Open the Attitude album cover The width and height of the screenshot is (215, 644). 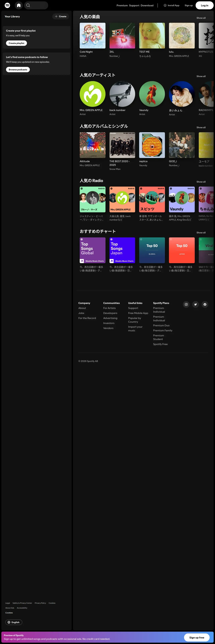coord(93,145)
